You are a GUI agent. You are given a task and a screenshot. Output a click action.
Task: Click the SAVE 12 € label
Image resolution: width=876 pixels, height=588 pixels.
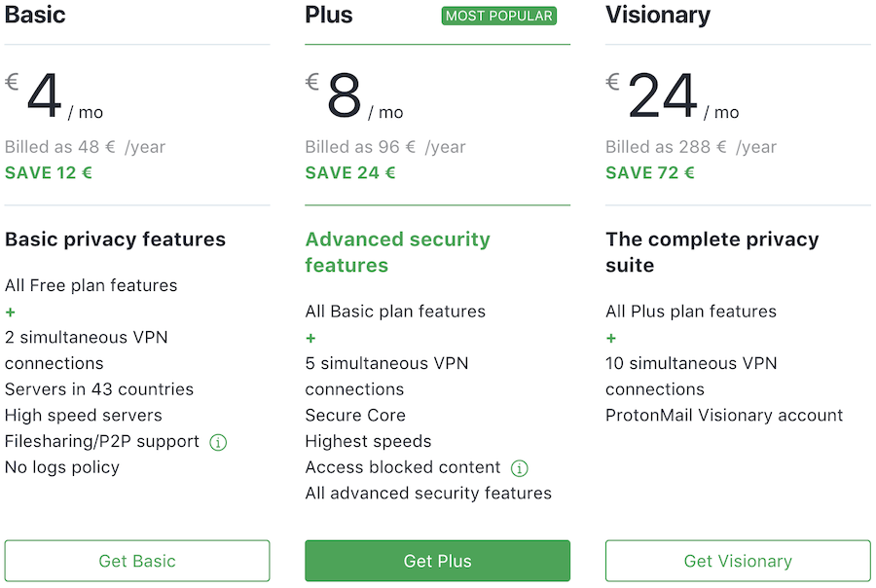(x=49, y=172)
